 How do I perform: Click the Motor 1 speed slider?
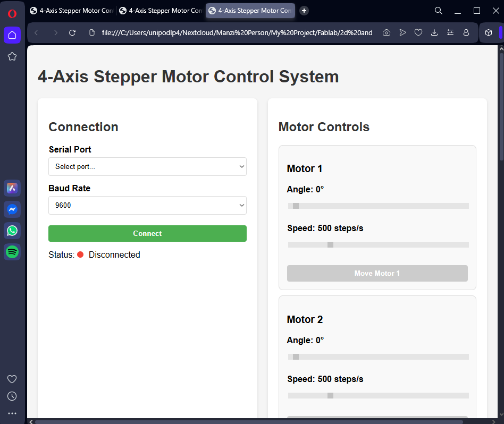point(379,245)
